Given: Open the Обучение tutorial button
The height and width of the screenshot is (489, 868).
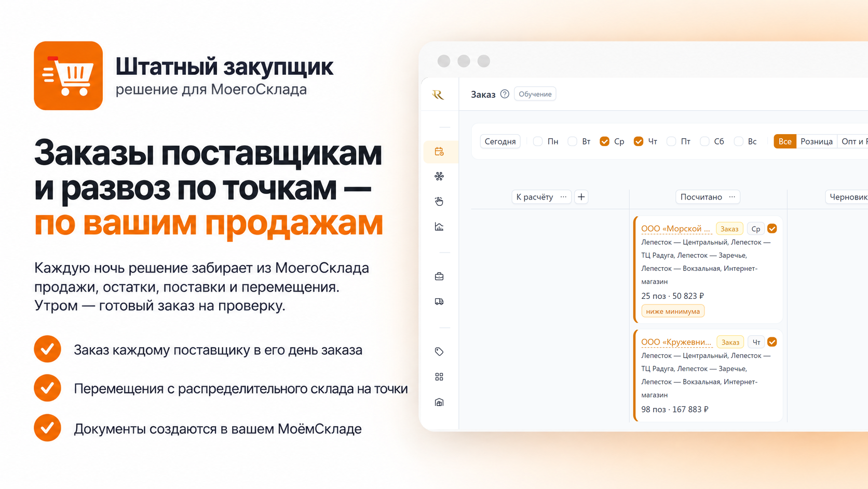Looking at the screenshot, I should tap(535, 94).
